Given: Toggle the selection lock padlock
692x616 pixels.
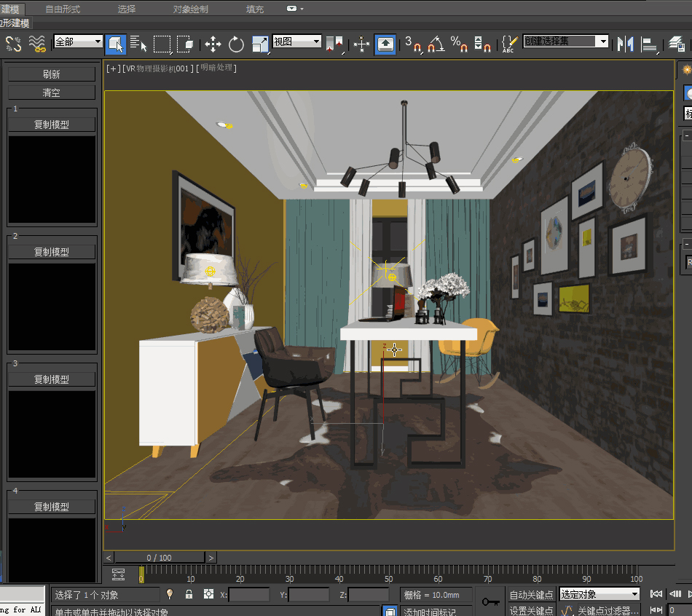Looking at the screenshot, I should coord(189,595).
